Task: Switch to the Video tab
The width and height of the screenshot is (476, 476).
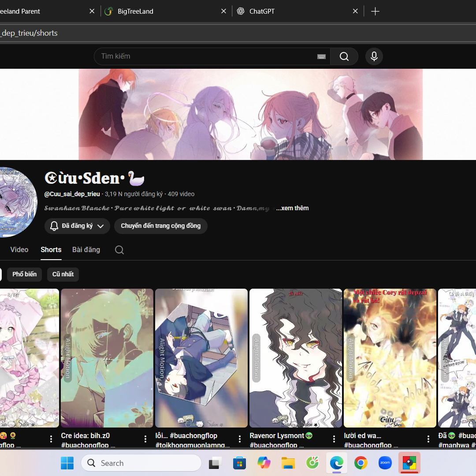Action: click(19, 250)
